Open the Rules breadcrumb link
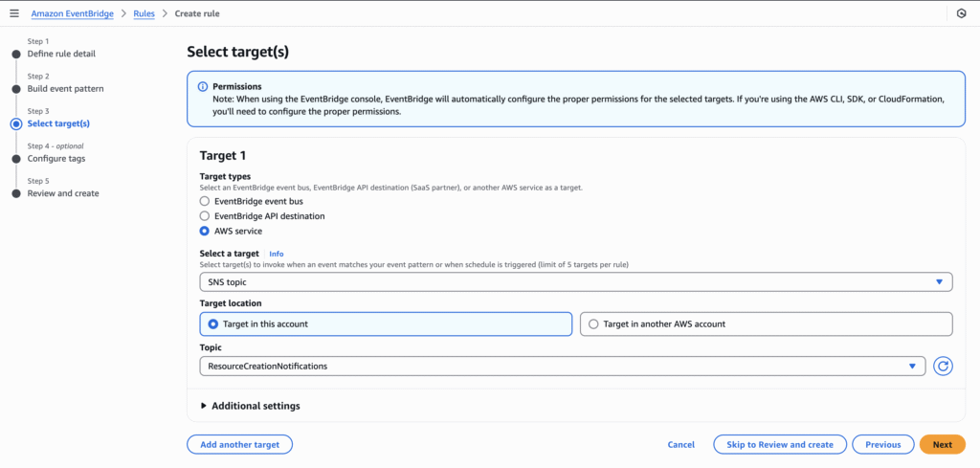This screenshot has width=980, height=468. (145, 13)
